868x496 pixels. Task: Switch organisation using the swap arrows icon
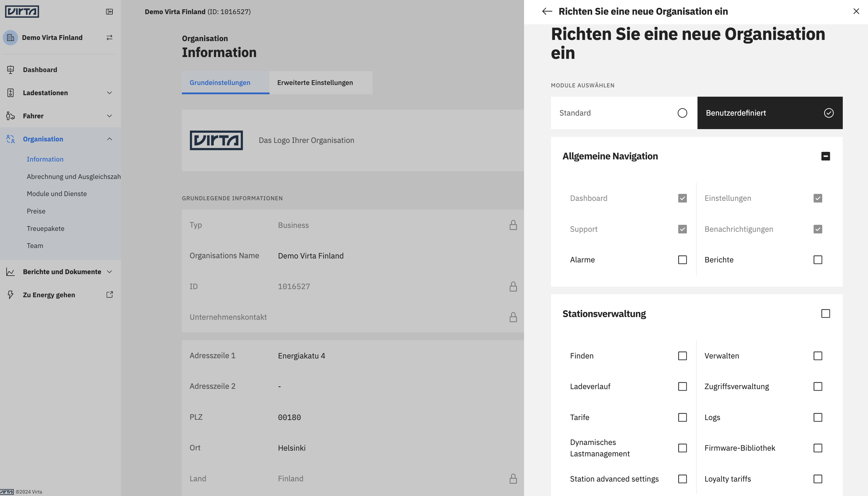pos(109,38)
